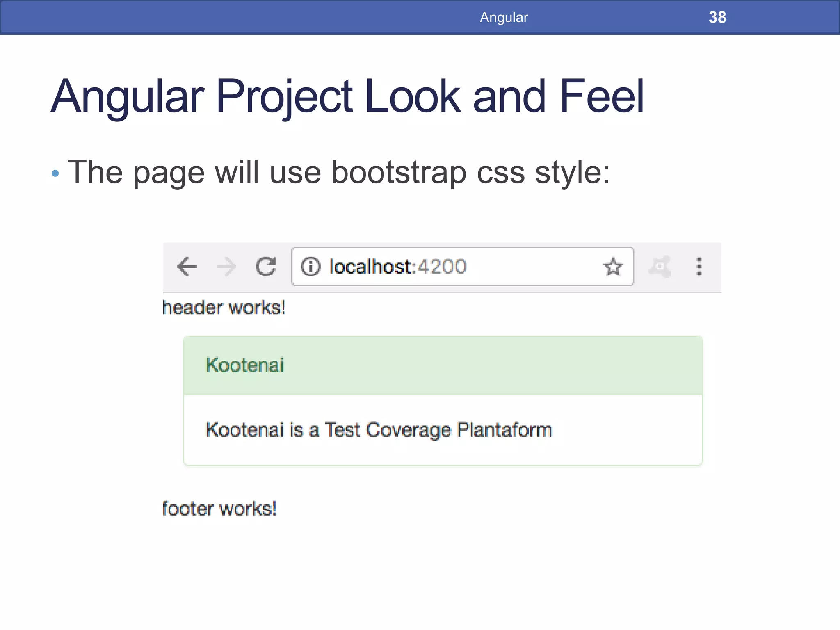
Task: Click the 'footer works!' text
Action: click(219, 509)
